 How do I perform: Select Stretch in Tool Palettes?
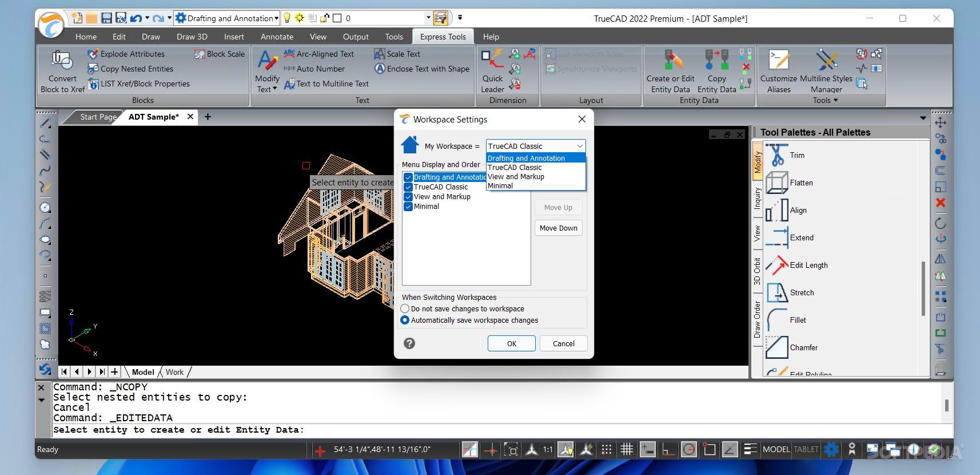[790, 292]
